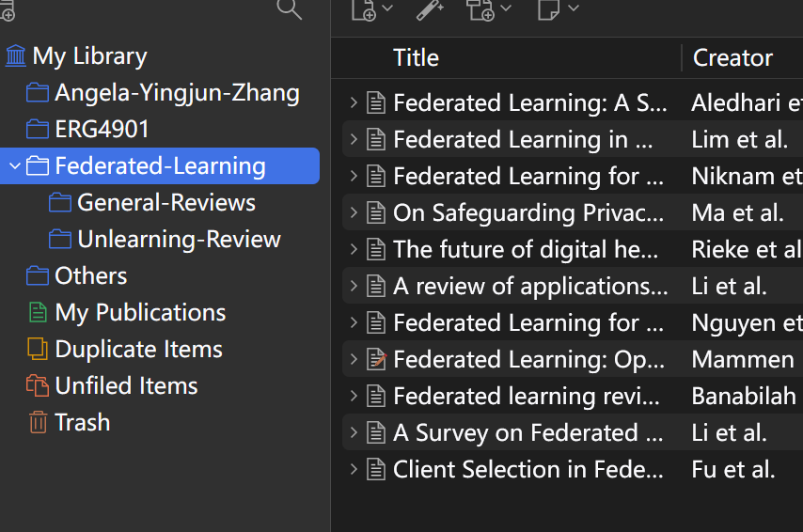The height and width of the screenshot is (532, 803).
Task: Click the search magnifier icon above collections
Action: 289,8
